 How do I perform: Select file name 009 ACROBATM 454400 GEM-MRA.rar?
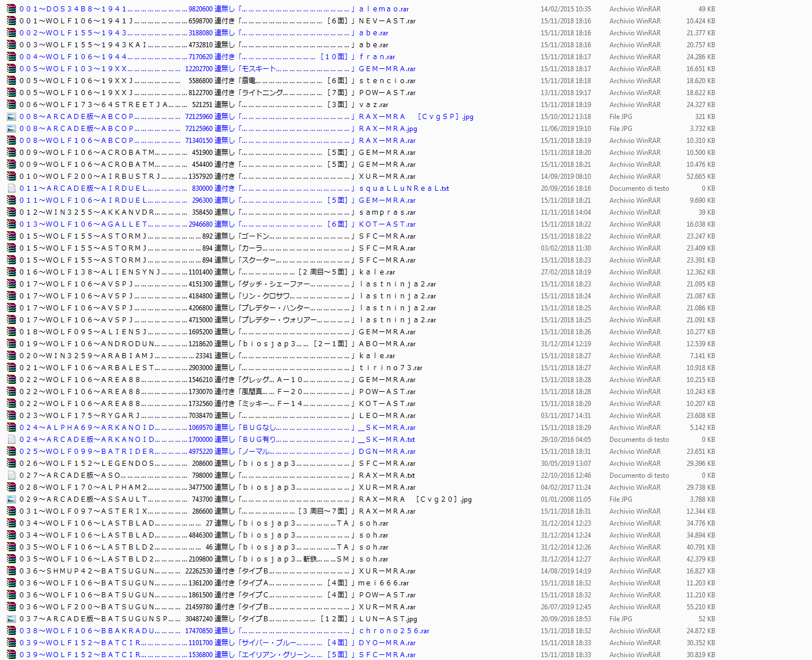click(x=217, y=165)
